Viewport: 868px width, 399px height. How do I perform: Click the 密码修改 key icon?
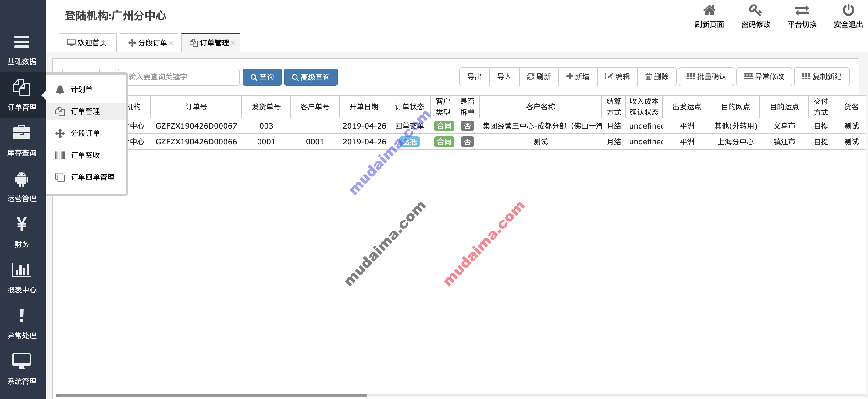[x=756, y=10]
